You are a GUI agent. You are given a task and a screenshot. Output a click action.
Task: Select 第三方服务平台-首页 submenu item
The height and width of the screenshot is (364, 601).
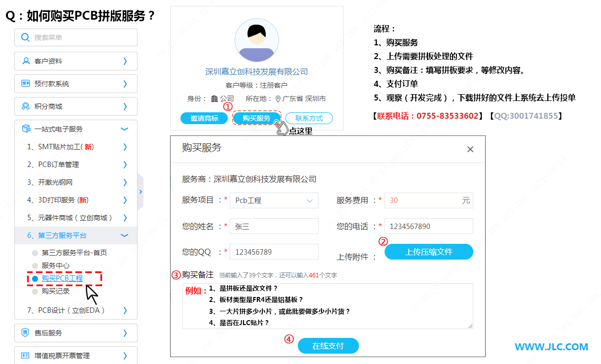pyautogui.click(x=74, y=253)
